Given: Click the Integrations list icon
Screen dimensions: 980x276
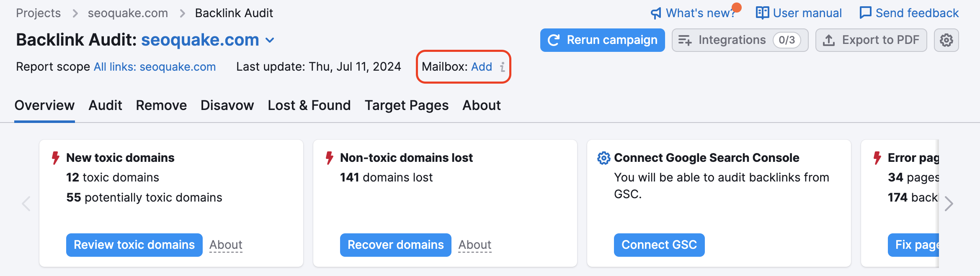Looking at the screenshot, I should click(x=684, y=40).
